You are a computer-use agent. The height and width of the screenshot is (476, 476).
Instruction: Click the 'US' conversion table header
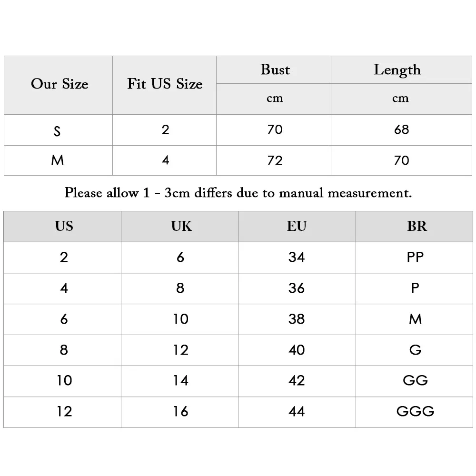62,227
